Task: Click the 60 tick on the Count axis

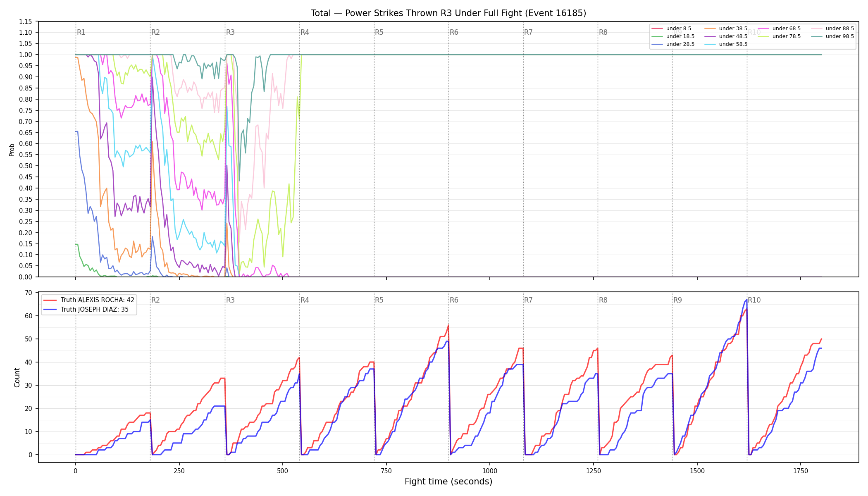Action: [29, 316]
